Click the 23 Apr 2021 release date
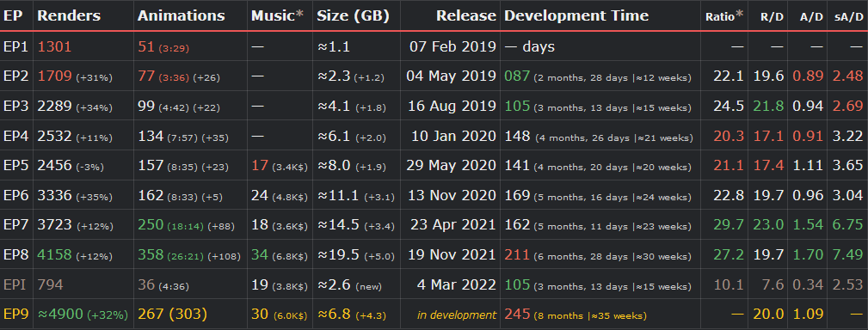This screenshot has width=868, height=330. [x=454, y=225]
